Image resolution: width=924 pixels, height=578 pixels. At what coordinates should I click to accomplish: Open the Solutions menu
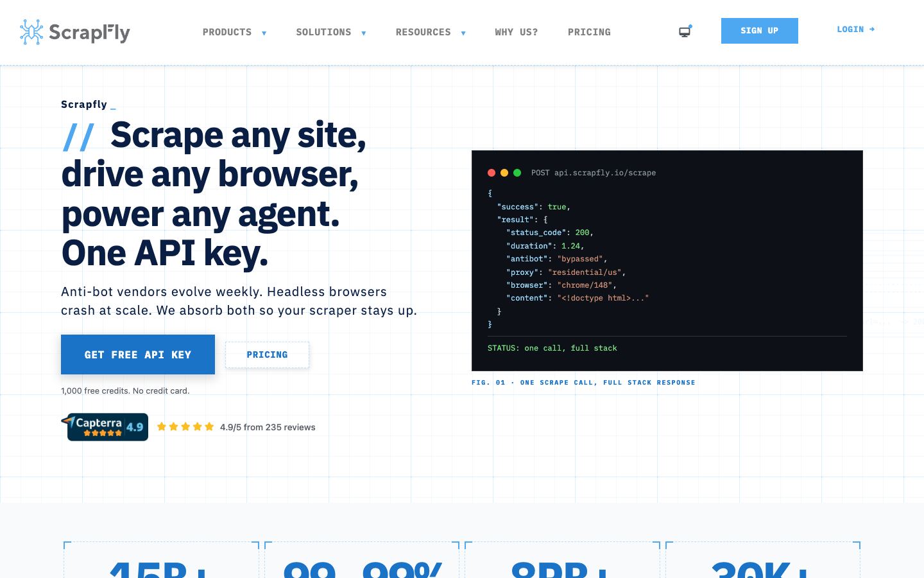[323, 32]
